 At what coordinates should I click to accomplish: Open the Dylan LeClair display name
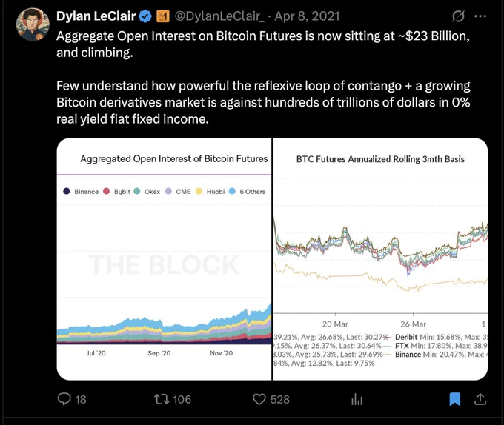pyautogui.click(x=96, y=16)
